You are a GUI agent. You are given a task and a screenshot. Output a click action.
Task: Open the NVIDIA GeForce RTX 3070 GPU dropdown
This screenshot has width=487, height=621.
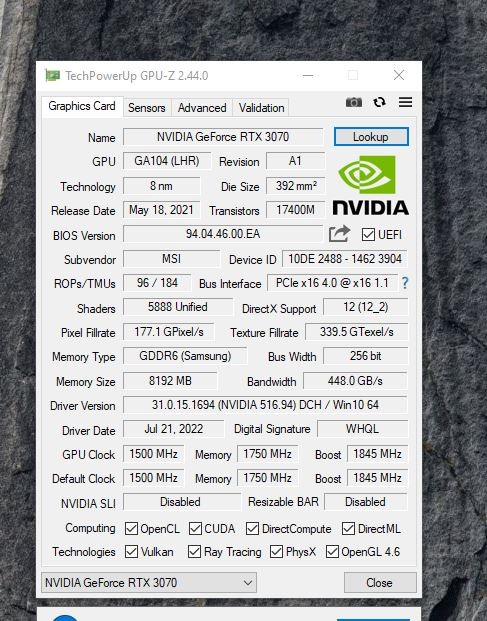tap(149, 583)
